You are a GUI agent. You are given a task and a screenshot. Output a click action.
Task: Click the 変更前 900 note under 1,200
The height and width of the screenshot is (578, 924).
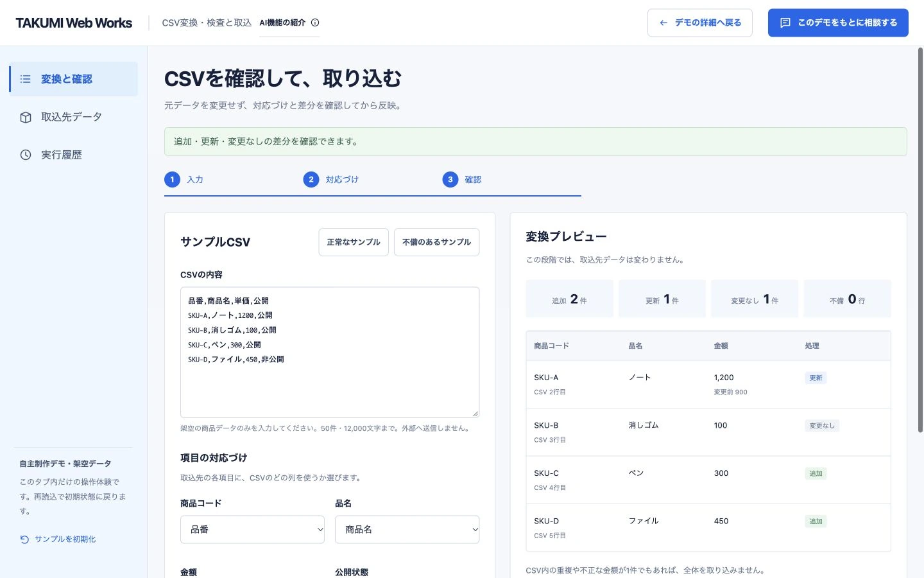731,392
